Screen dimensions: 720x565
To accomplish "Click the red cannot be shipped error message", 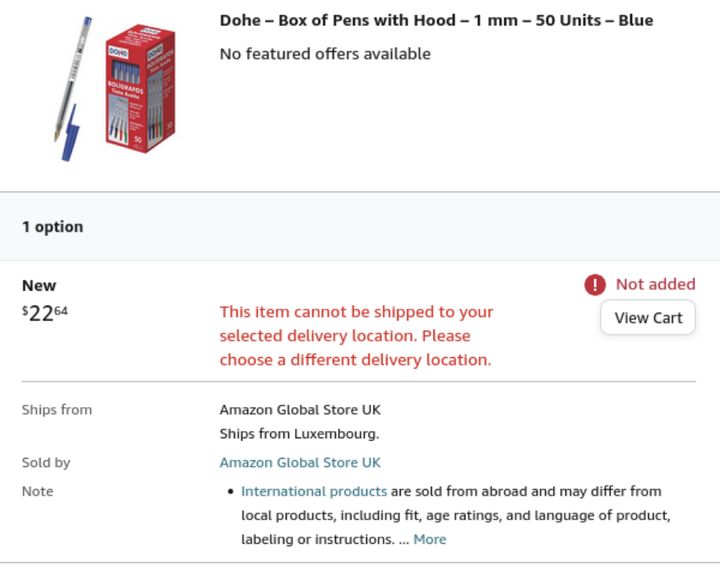I will 356,336.
